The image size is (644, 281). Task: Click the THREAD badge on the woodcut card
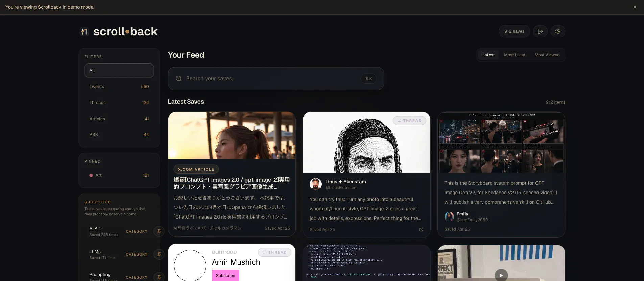409,121
